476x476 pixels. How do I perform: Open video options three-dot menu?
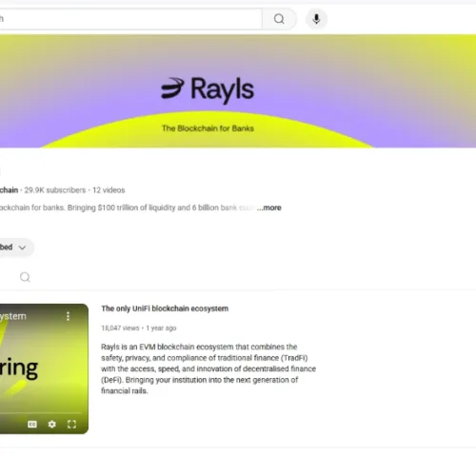point(68,316)
